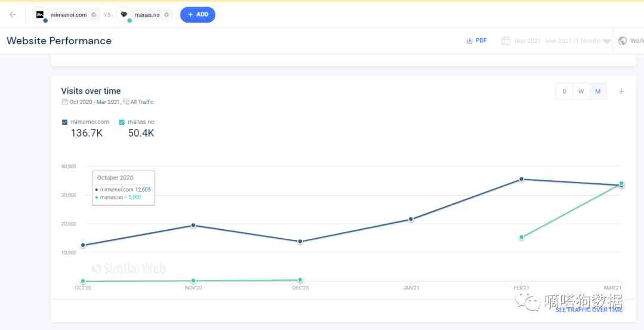The image size is (644, 330).
Task: Switch chart granularity to Daily (D)
Action: tap(564, 91)
